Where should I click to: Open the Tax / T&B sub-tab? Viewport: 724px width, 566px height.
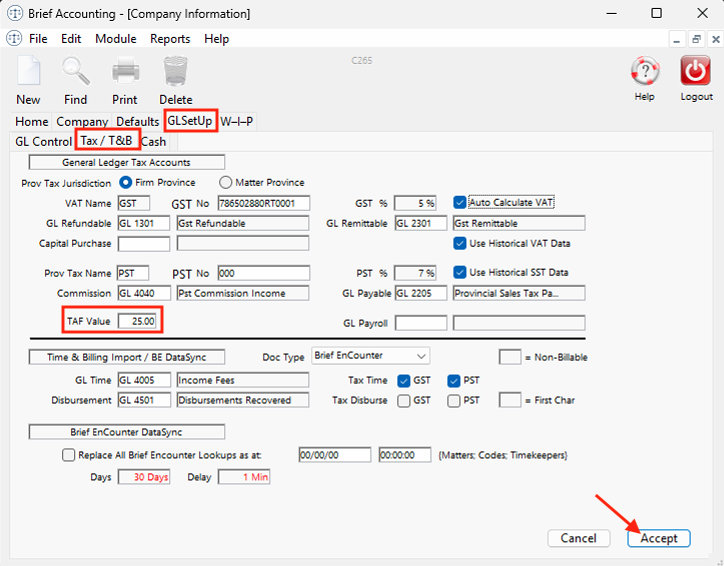(x=107, y=140)
